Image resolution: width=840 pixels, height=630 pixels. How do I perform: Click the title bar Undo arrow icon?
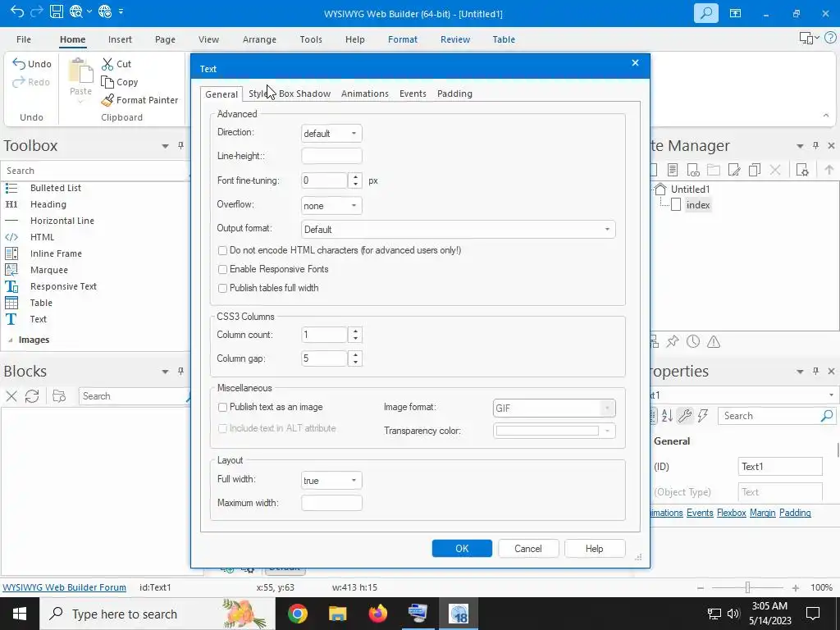click(16, 11)
